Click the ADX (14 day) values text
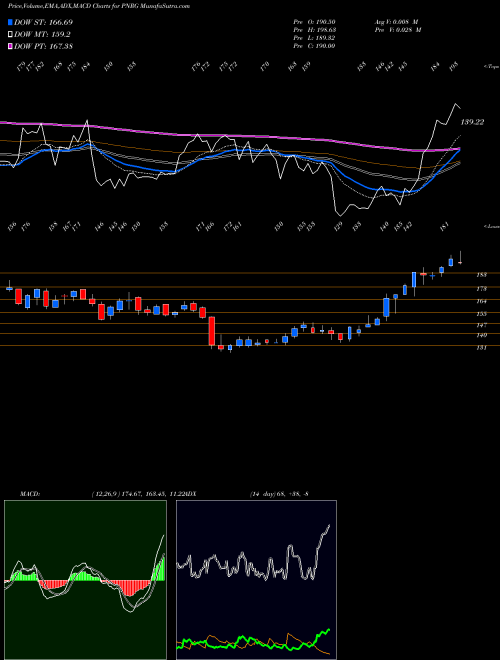 pyautogui.click(x=279, y=493)
